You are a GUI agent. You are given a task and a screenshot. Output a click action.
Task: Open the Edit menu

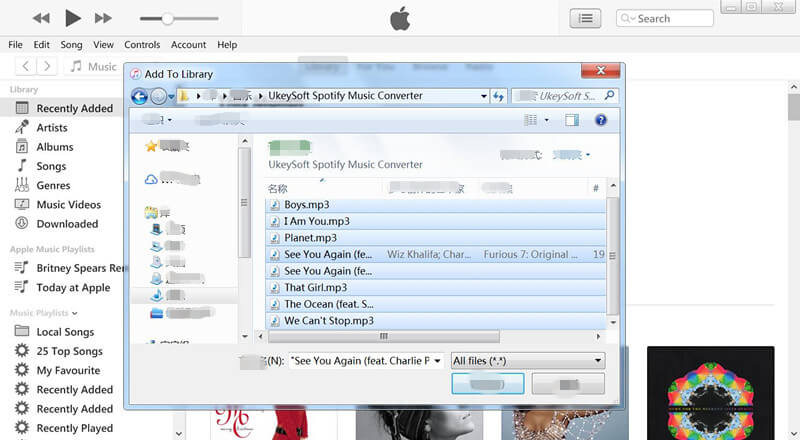[x=41, y=45]
